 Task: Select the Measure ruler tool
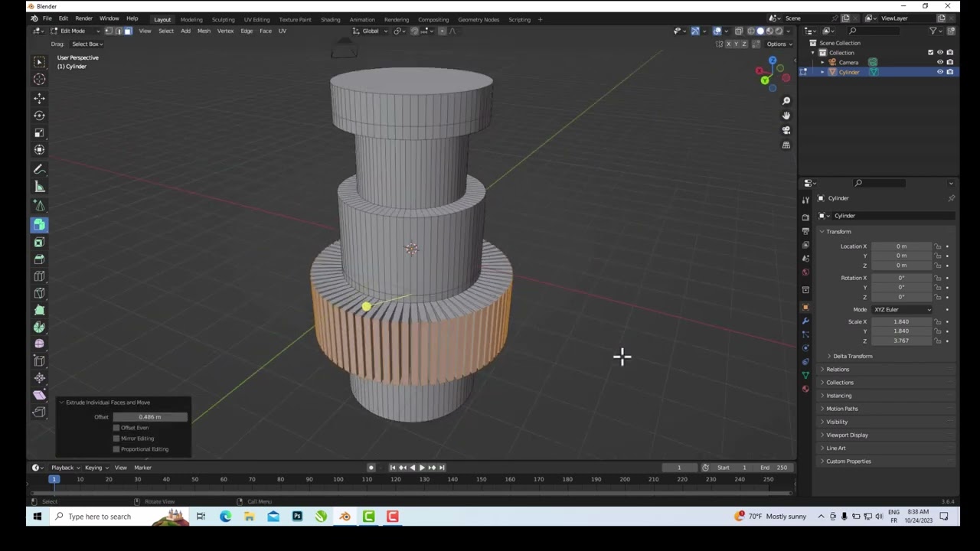(39, 187)
